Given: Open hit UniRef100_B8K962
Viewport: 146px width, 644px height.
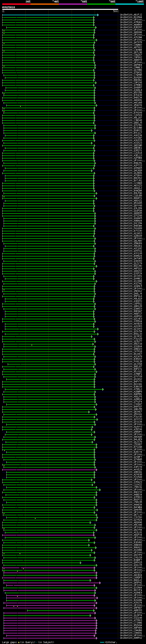Looking at the screenshot, I should tap(131, 80).
